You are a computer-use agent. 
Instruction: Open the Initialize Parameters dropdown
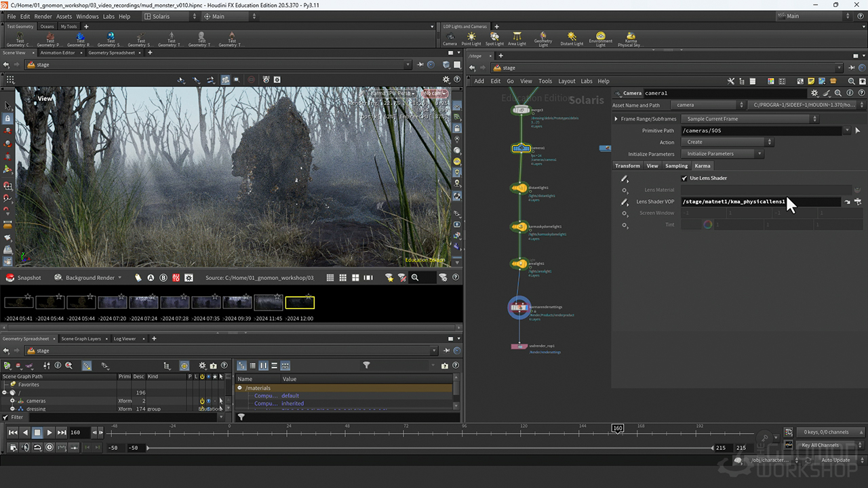point(722,154)
